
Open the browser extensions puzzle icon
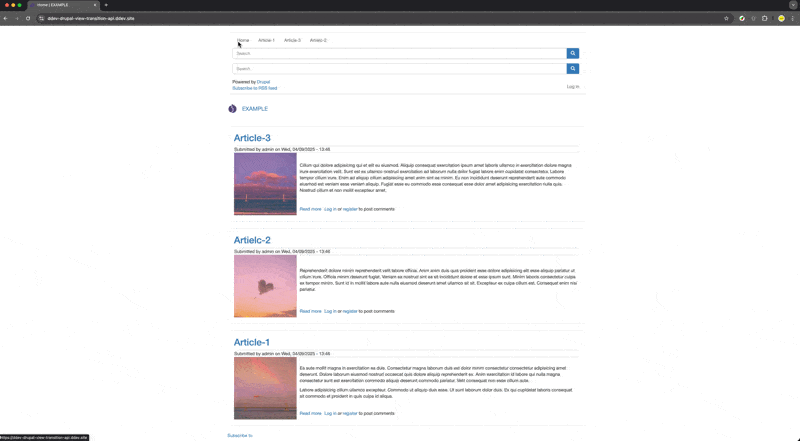(765, 18)
